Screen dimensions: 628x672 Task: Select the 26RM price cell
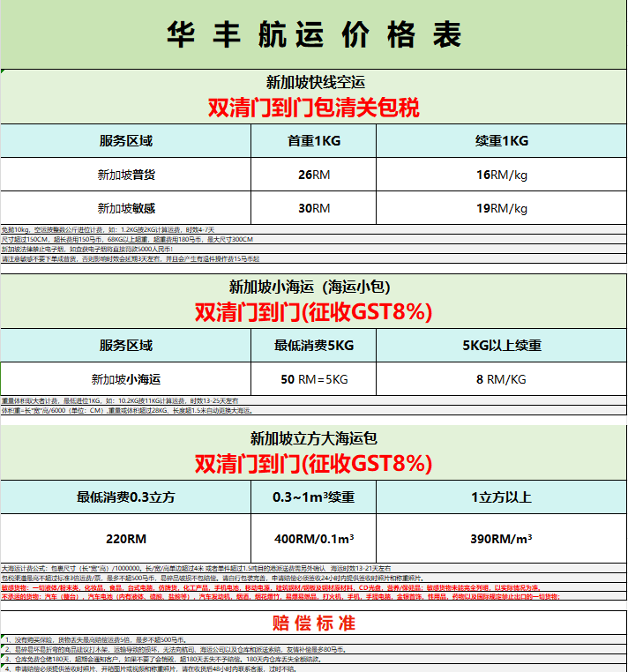point(314,175)
